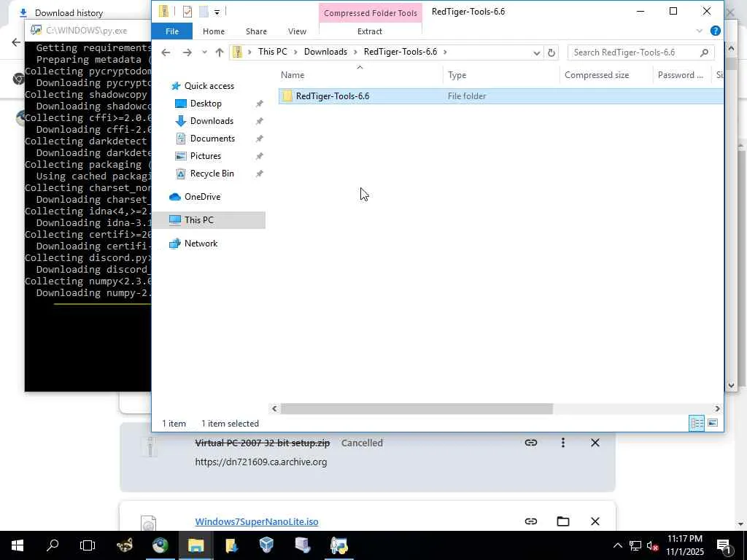Copy link for cancelled Virtual PC 2007 download

tap(531, 443)
